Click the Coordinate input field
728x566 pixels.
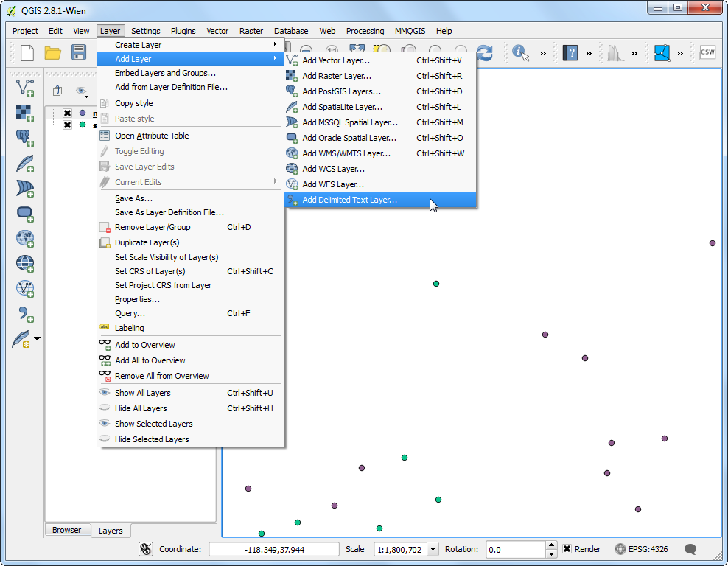(274, 549)
